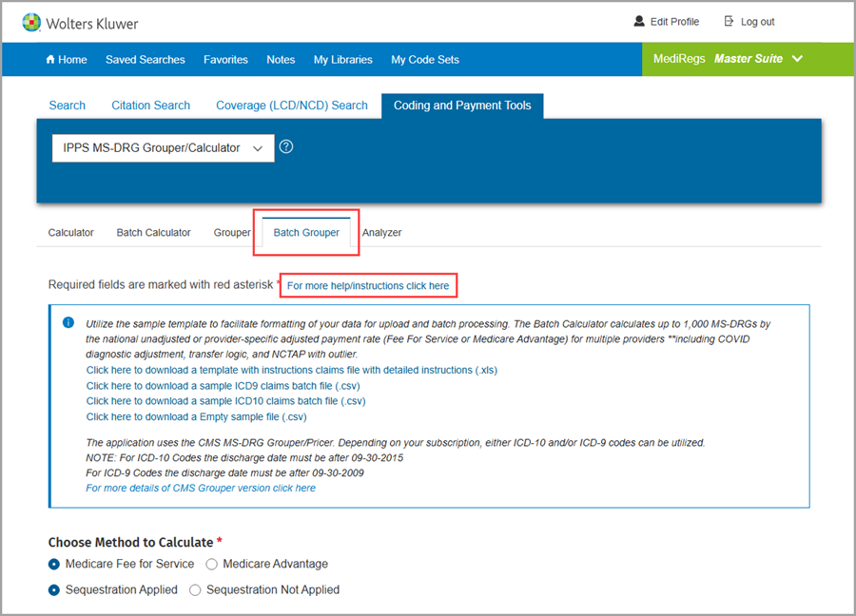Select the Coding and Payment Tools tab
Viewport: 856px width, 616px height.
point(462,106)
